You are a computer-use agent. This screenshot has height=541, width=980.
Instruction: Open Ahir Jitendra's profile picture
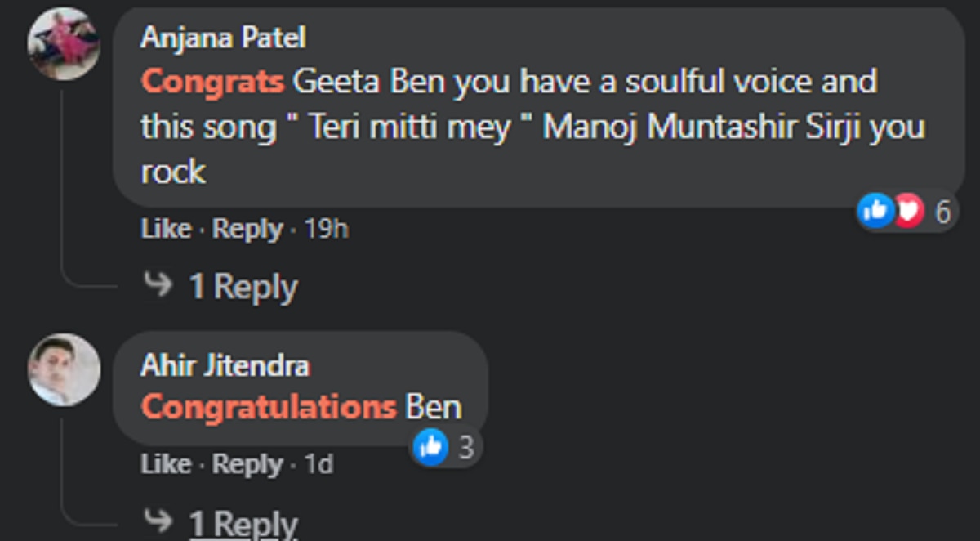click(64, 369)
